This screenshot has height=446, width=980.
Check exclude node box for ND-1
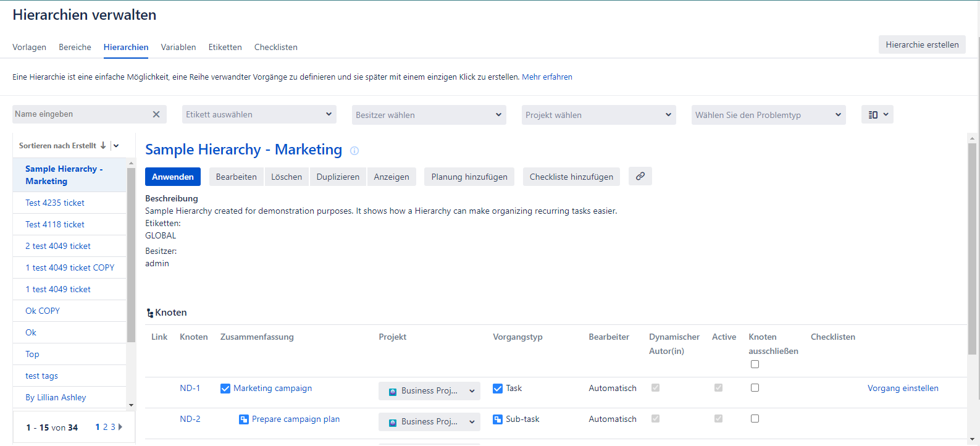pos(755,388)
